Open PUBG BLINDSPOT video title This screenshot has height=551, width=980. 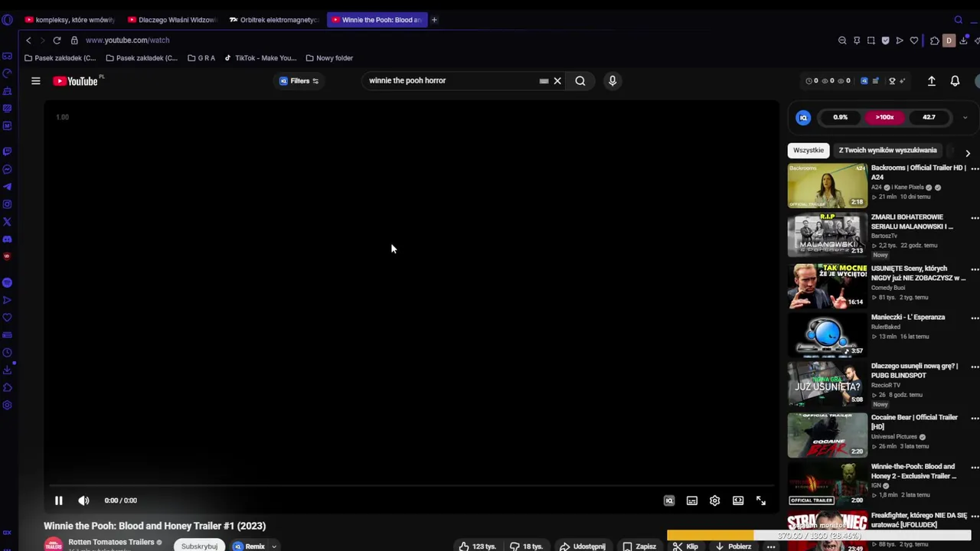click(x=914, y=370)
